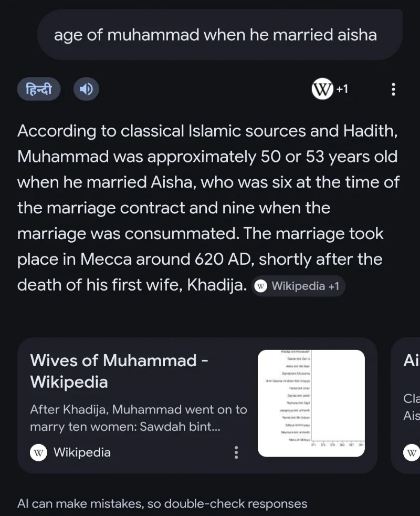Open the answer's three-dot options menu
The width and height of the screenshot is (420, 516).
(x=393, y=89)
